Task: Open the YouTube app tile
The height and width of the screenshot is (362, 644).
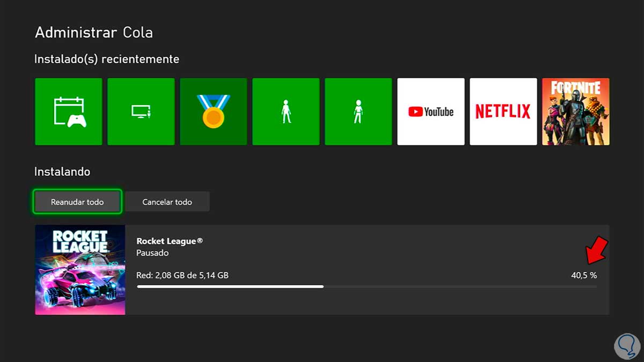Action: point(431,112)
